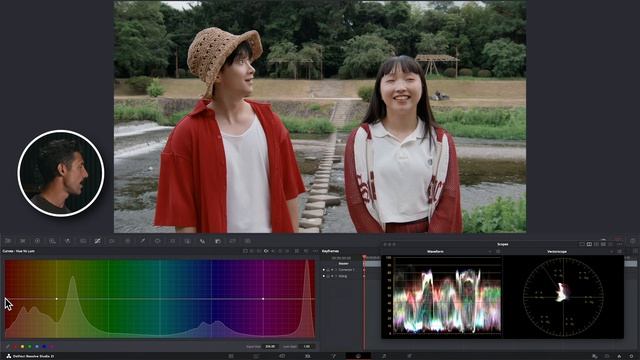Select the curve control point in the yellow hue range
The width and height of the screenshot is (640, 360).
click(x=57, y=299)
